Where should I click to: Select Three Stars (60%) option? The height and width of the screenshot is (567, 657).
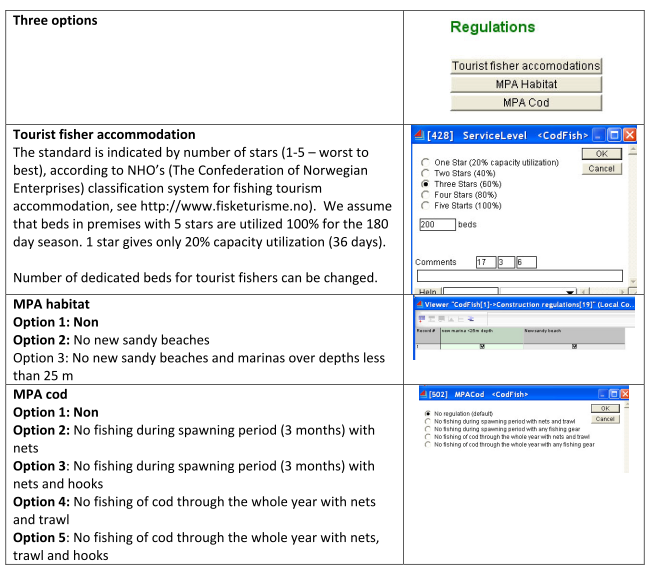[425, 184]
